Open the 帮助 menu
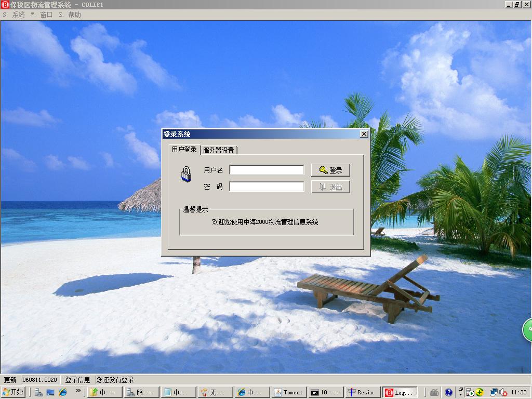Image resolution: width=532 pixels, height=399 pixels. coord(74,15)
